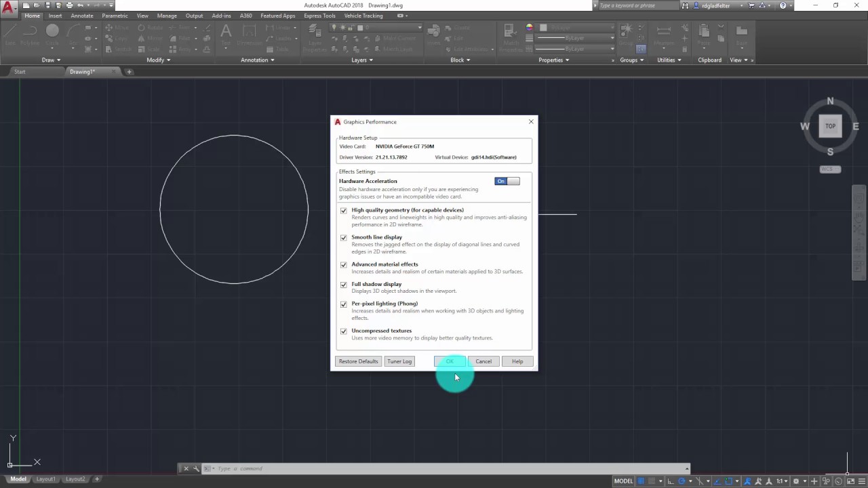The width and height of the screenshot is (868, 488).
Task: Click the Plot printer icon in quick access toolbar
Action: 69,5
